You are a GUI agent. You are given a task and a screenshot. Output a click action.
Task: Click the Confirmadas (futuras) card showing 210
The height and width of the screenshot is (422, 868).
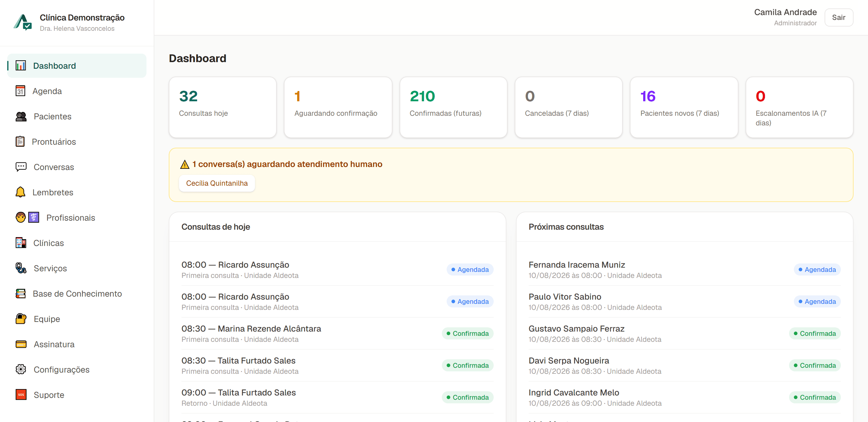point(453,107)
